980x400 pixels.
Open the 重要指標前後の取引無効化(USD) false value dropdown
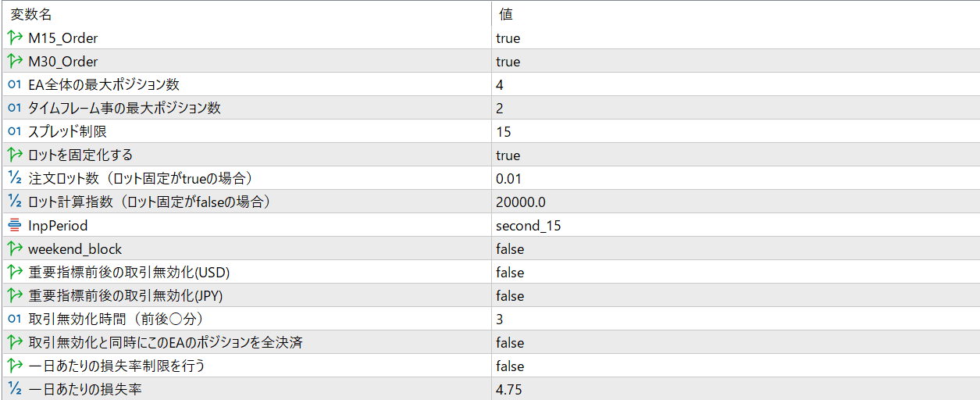pos(510,272)
